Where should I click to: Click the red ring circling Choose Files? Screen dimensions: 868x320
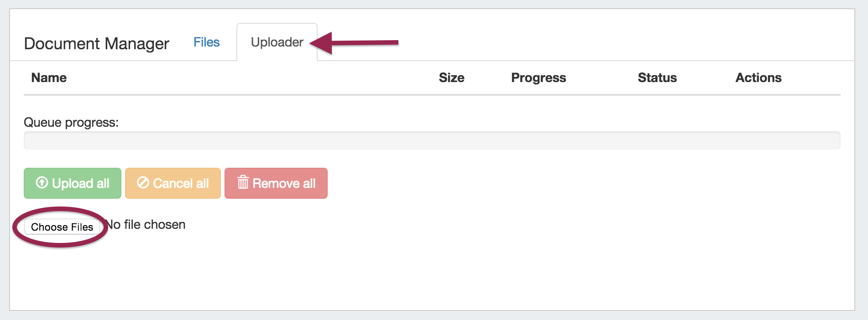(x=59, y=244)
